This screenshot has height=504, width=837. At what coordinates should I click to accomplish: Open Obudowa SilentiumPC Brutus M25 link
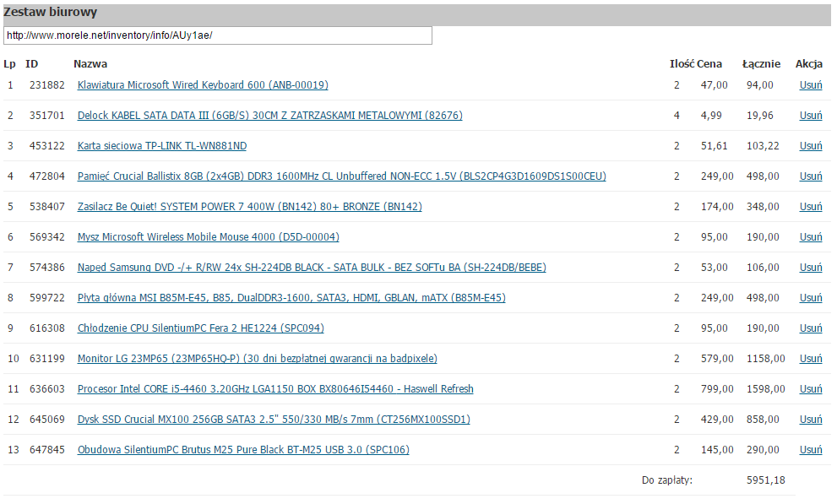pos(243,450)
